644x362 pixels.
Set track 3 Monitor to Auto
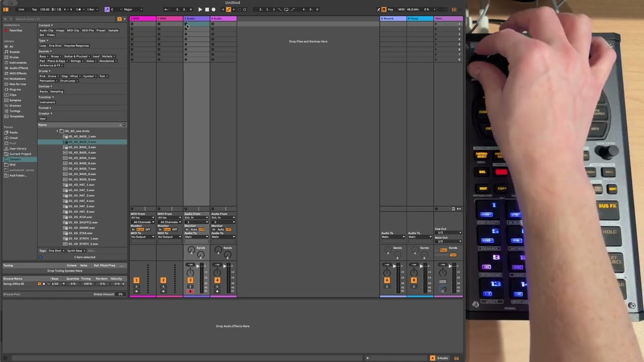(x=194, y=229)
